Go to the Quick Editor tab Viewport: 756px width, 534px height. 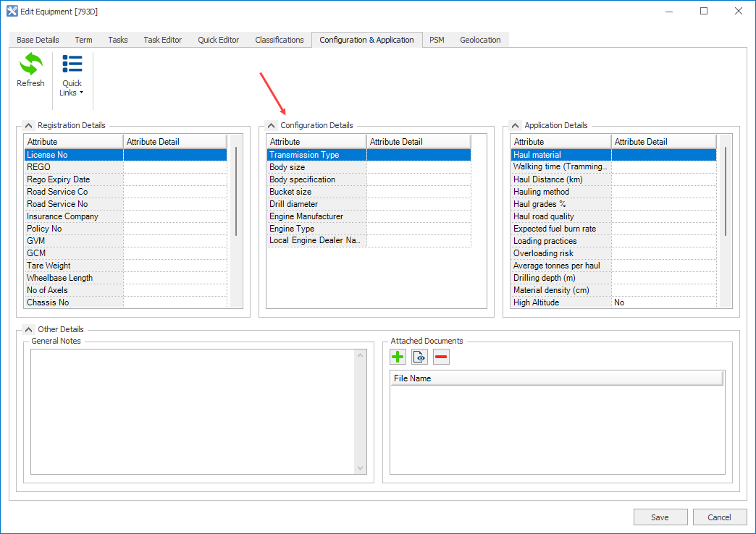point(219,40)
